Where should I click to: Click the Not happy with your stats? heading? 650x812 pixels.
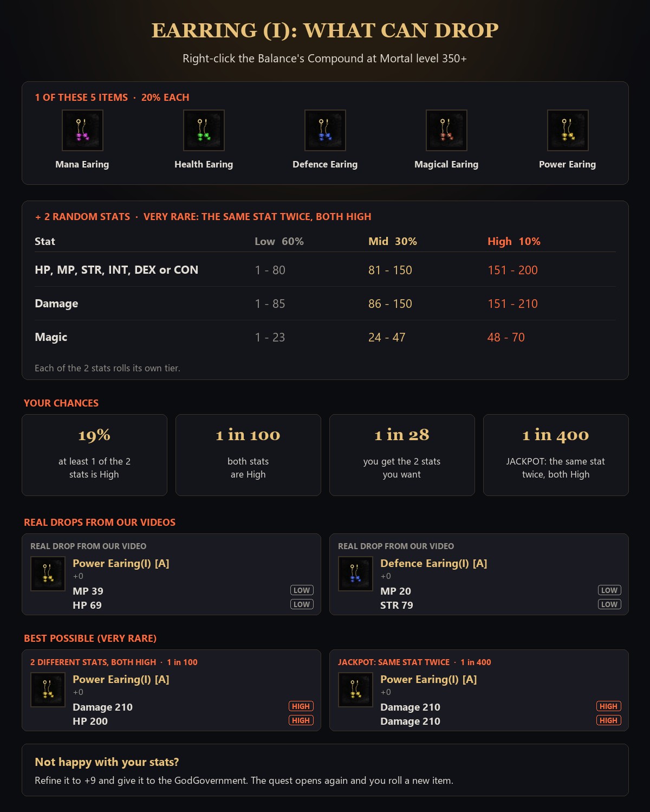(107, 762)
